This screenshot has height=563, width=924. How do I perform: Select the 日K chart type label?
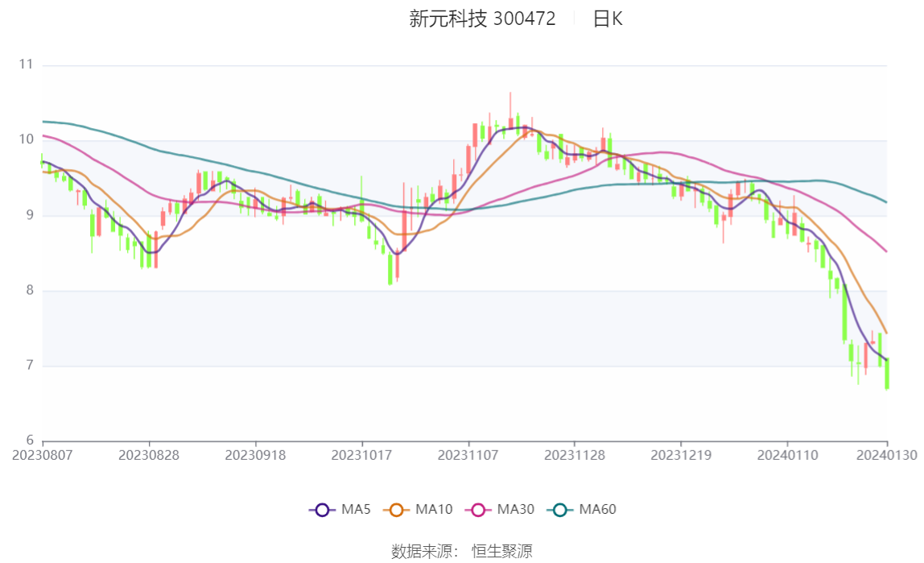point(608,19)
